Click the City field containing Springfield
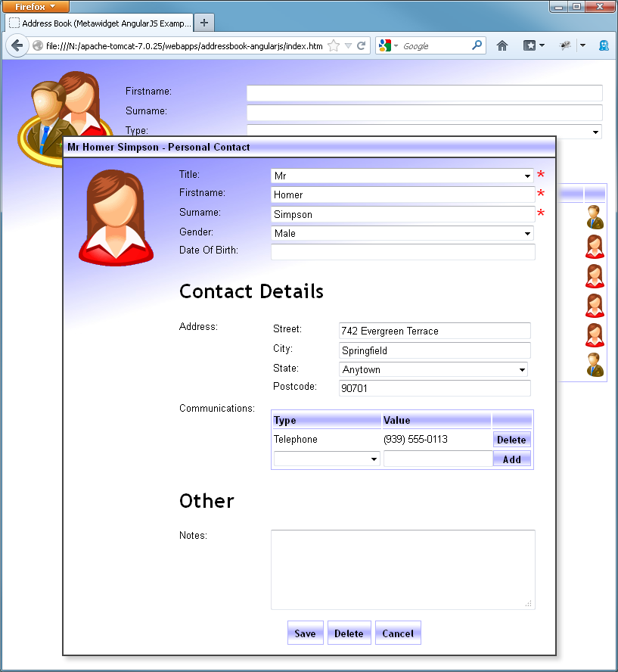 [435, 350]
